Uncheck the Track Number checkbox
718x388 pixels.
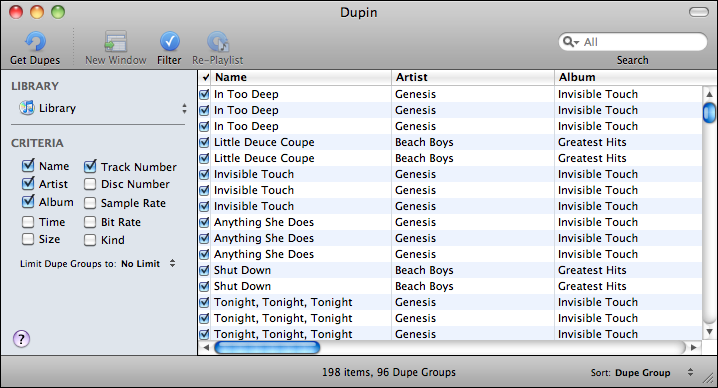(x=90, y=166)
